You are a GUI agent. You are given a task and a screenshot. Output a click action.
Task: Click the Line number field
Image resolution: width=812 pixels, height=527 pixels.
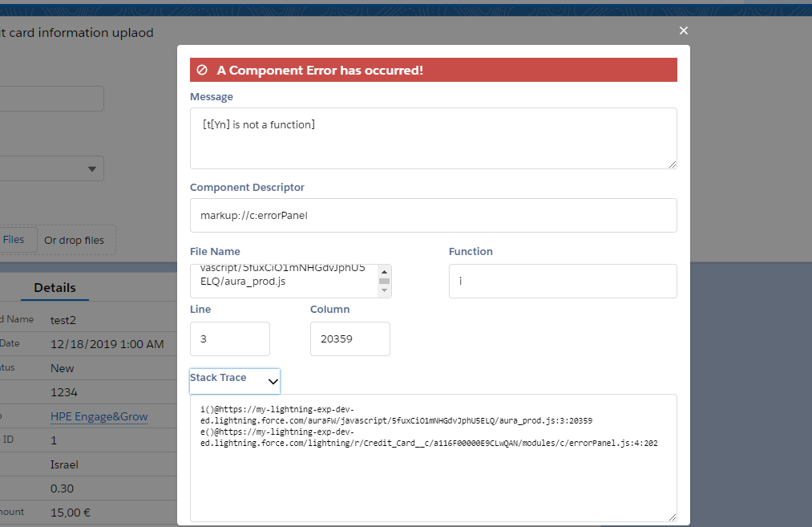(x=229, y=338)
